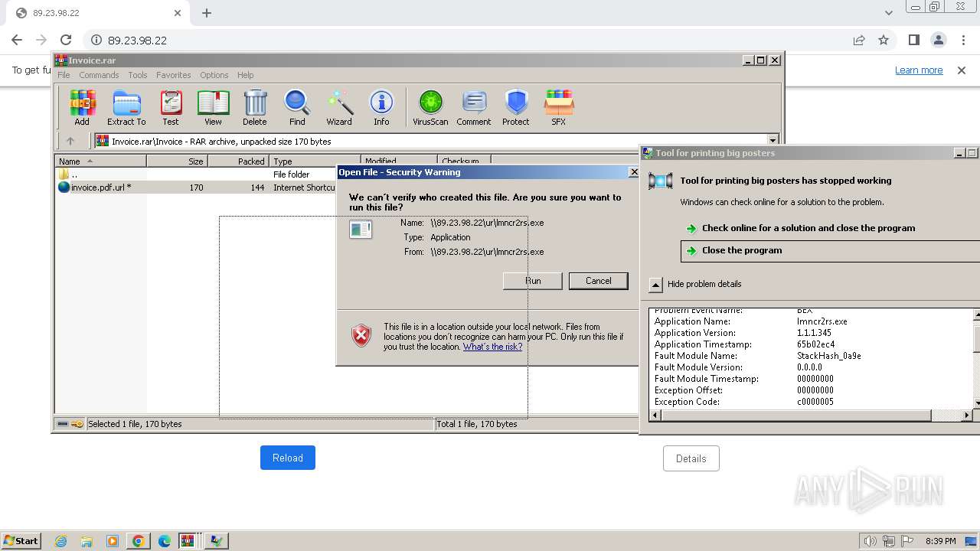The height and width of the screenshot is (551, 980).
Task: Show archive Info
Action: tap(381, 107)
